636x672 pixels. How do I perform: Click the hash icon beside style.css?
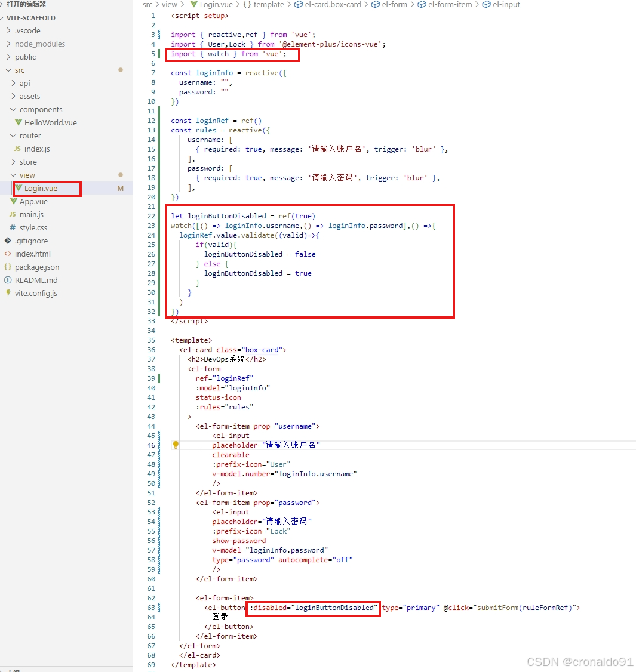(13, 227)
